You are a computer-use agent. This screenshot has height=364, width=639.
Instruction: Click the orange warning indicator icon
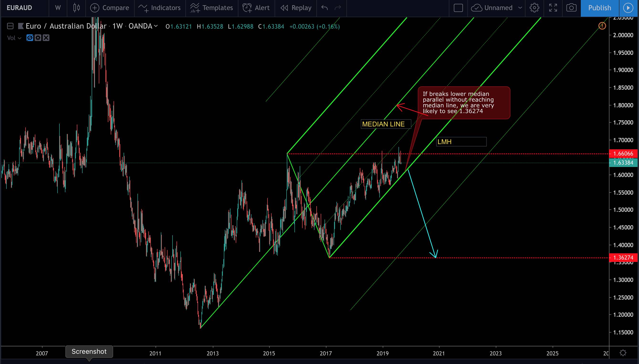pyautogui.click(x=602, y=26)
